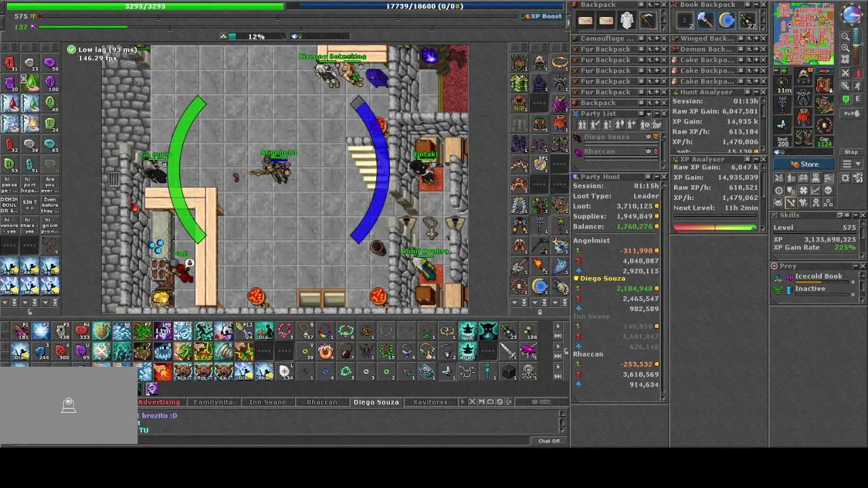Toggle the first Party List filter icon

point(582,125)
